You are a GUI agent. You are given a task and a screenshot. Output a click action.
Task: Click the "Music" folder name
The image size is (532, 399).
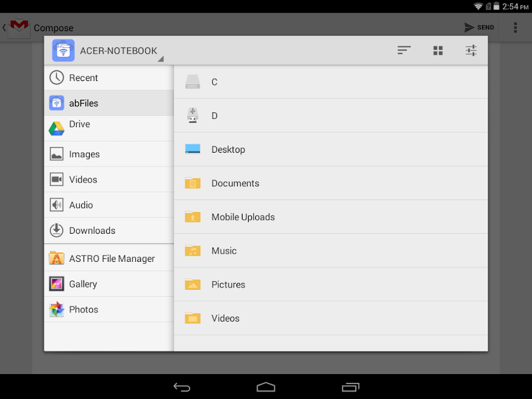tap(225, 251)
